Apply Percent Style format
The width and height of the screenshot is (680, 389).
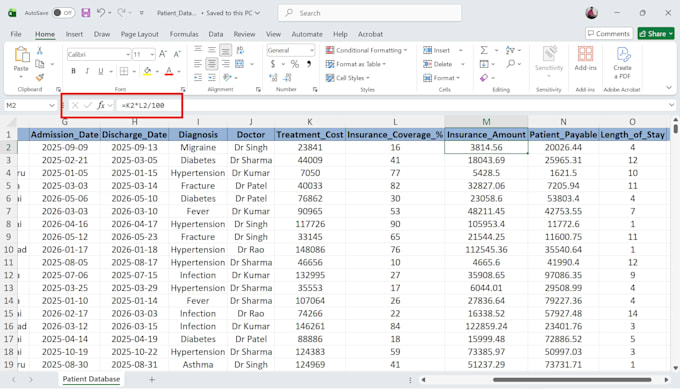[x=295, y=64]
